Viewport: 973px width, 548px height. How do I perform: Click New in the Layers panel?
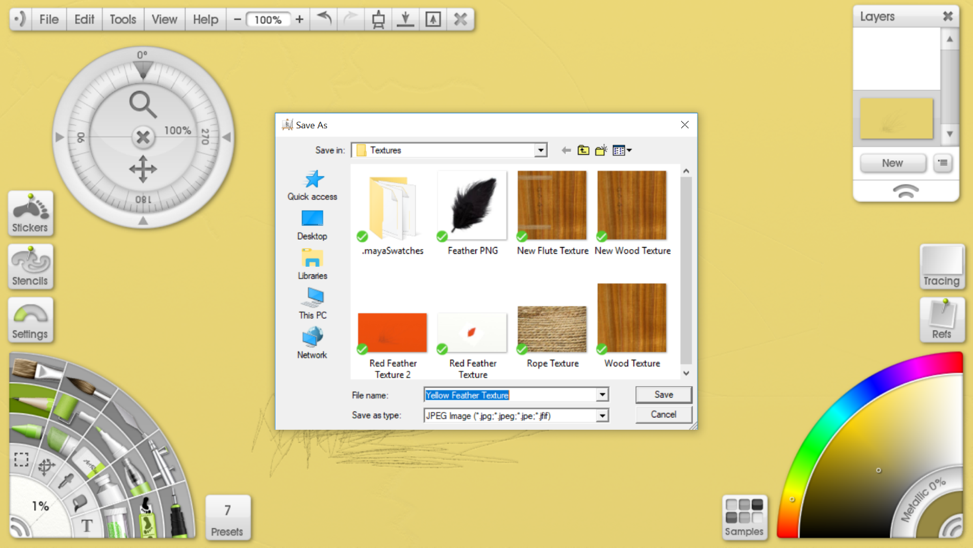pos(893,163)
